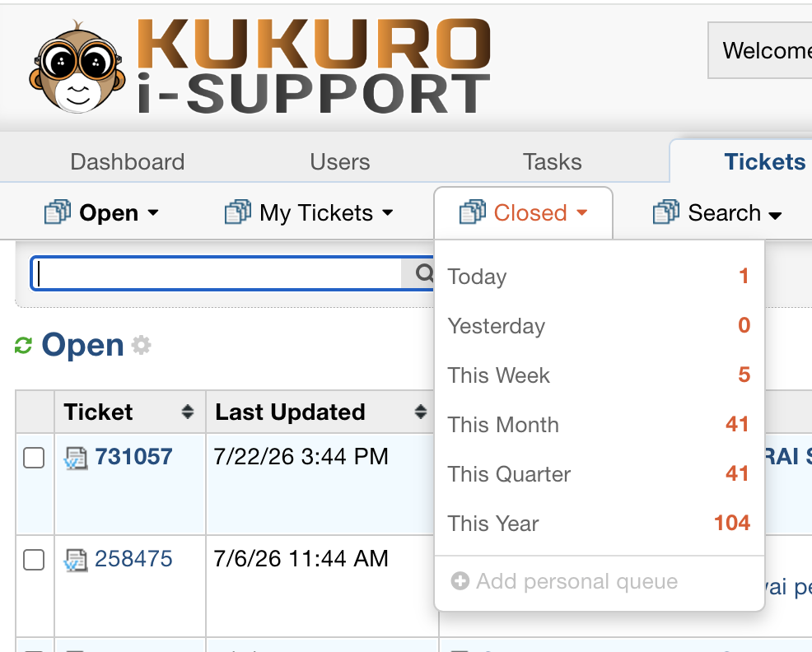
Task: Expand the Open queue dropdown
Action: tap(101, 213)
